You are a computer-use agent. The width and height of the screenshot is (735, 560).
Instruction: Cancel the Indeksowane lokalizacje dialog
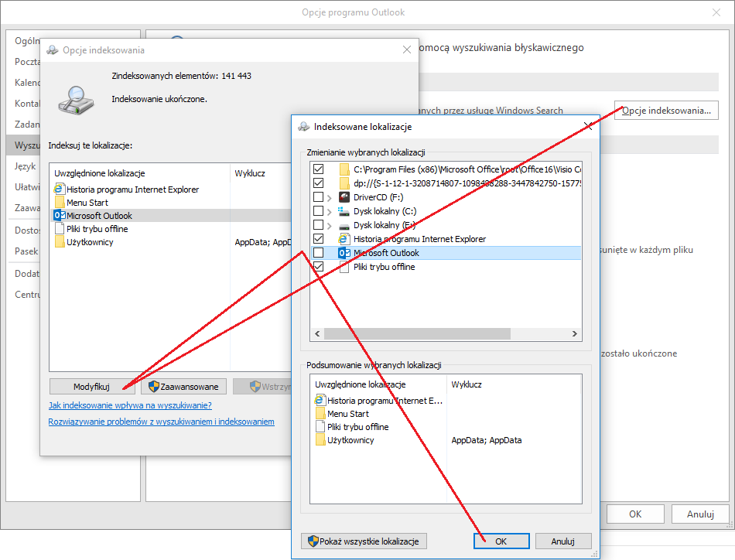(x=563, y=541)
